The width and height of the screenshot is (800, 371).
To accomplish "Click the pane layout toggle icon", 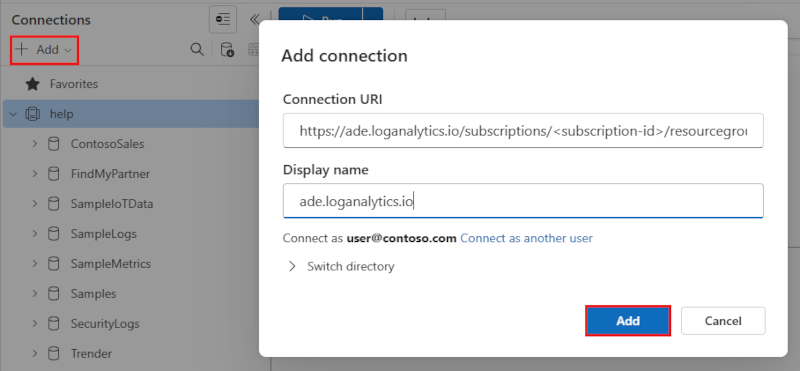I will (x=223, y=19).
